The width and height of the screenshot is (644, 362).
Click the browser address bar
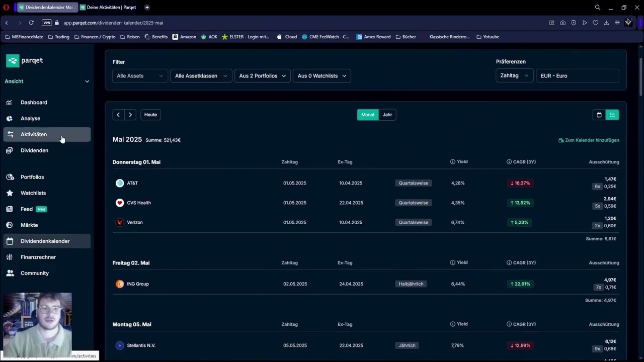pos(302,23)
